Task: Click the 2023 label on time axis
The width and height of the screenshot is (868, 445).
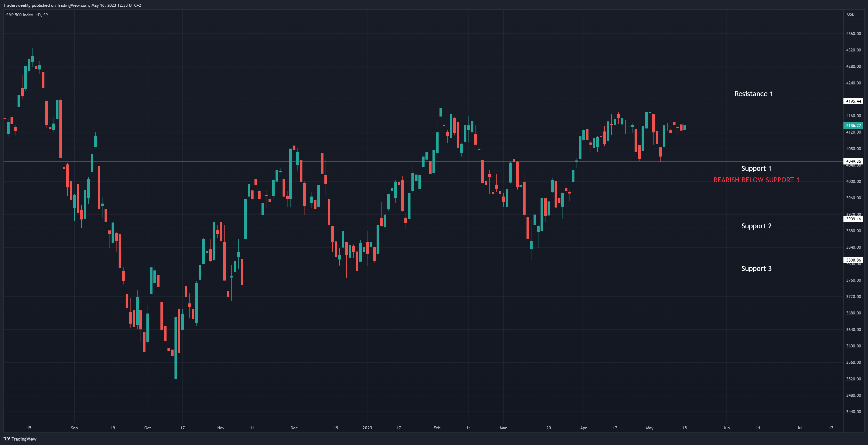Action: (367, 428)
